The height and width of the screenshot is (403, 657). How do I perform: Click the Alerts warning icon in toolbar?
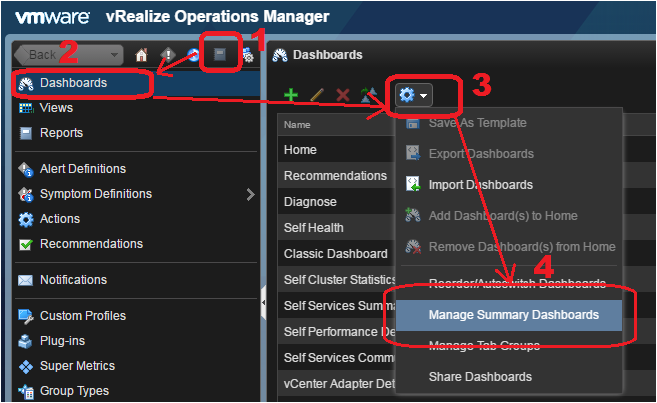tap(167, 55)
